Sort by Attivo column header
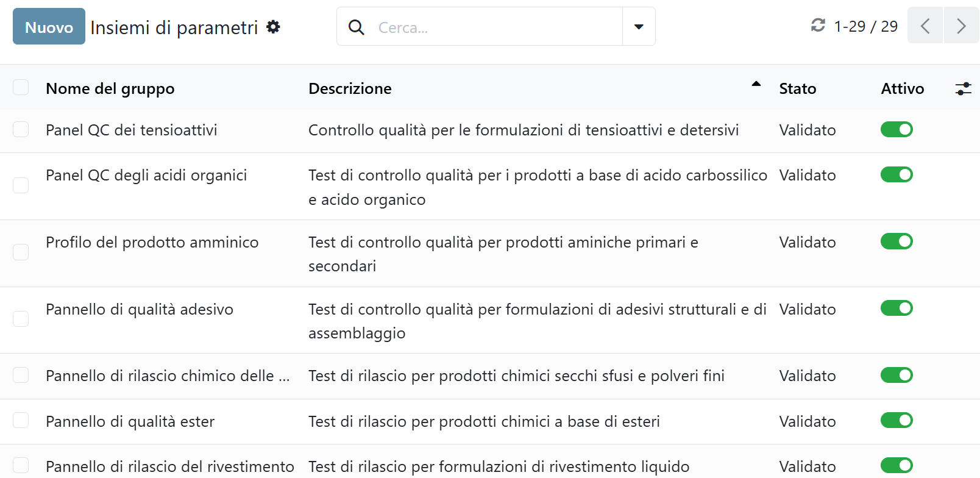 [902, 89]
